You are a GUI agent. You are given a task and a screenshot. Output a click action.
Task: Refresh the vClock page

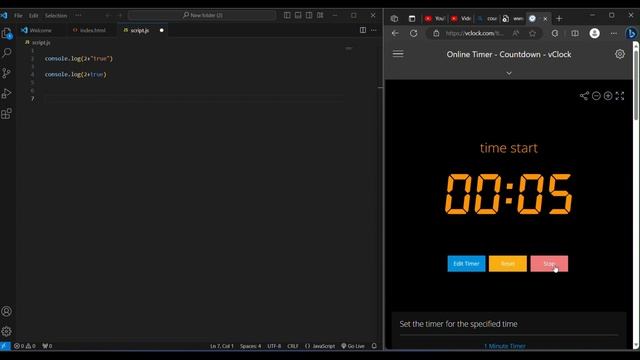pyautogui.click(x=413, y=33)
